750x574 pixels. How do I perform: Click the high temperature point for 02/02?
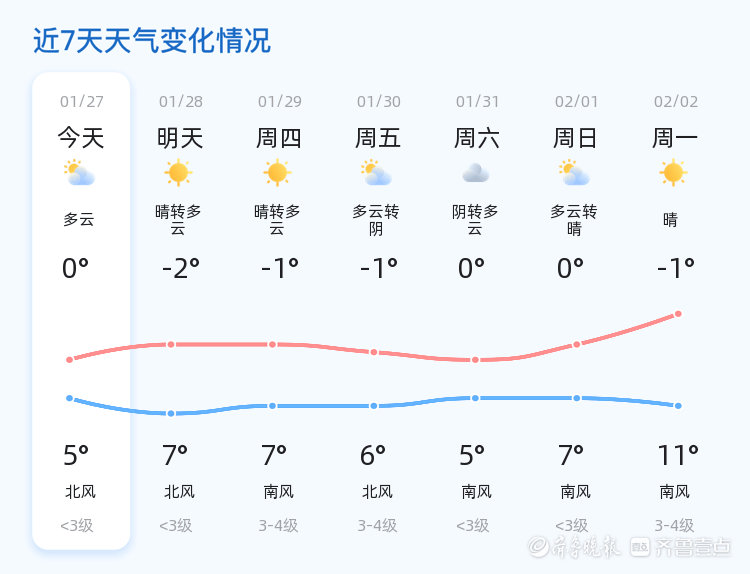pyautogui.click(x=678, y=314)
